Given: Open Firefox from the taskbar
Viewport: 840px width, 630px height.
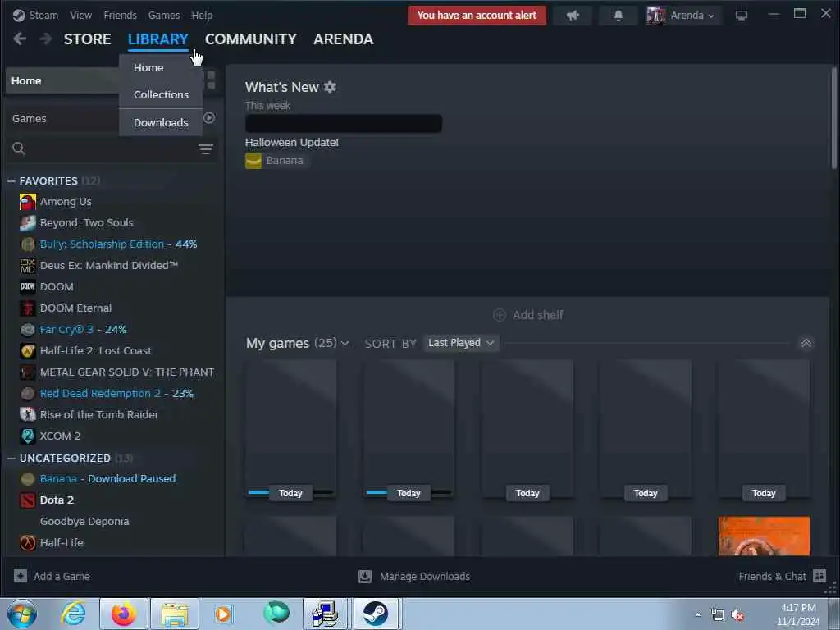Looking at the screenshot, I should pyautogui.click(x=124, y=614).
